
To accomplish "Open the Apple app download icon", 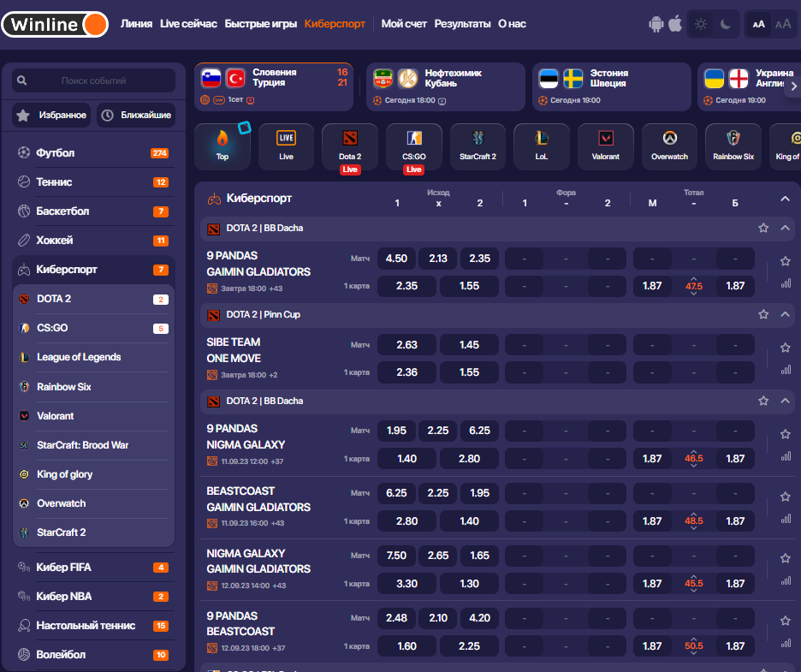I will point(675,23).
